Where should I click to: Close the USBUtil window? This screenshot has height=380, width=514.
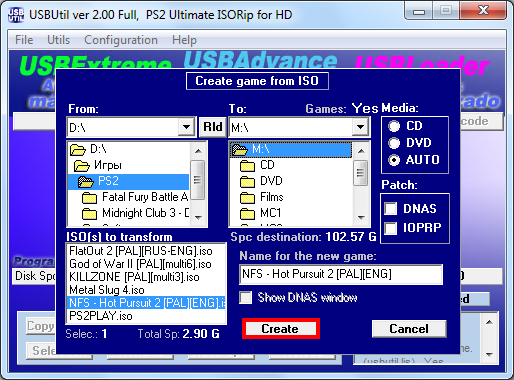click(483, 11)
